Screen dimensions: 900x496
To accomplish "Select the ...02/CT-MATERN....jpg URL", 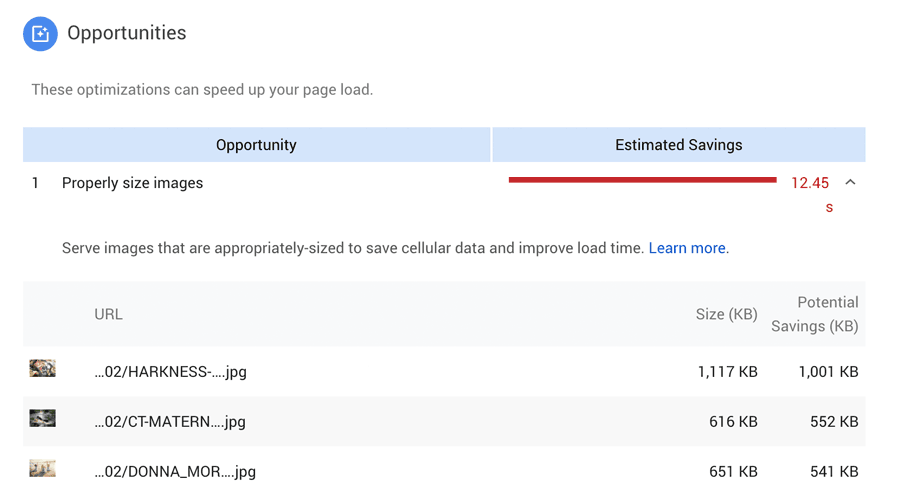I will point(170,422).
